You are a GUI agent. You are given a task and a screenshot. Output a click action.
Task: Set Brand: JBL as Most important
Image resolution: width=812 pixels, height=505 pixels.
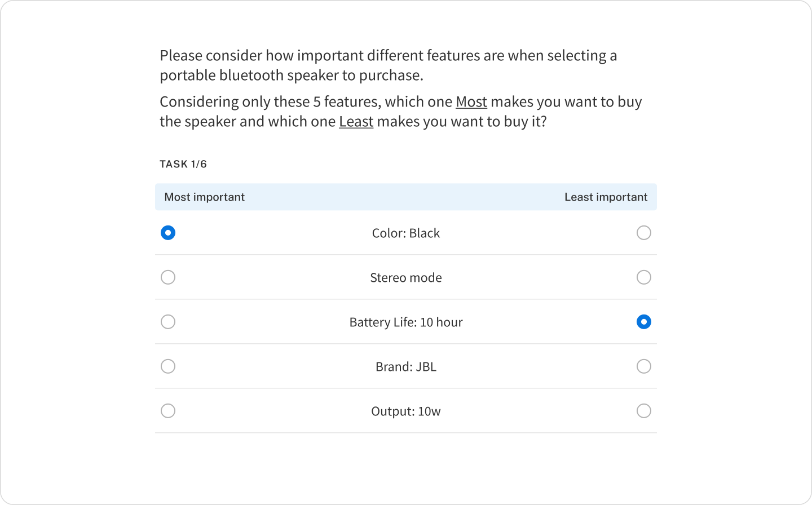(x=168, y=366)
